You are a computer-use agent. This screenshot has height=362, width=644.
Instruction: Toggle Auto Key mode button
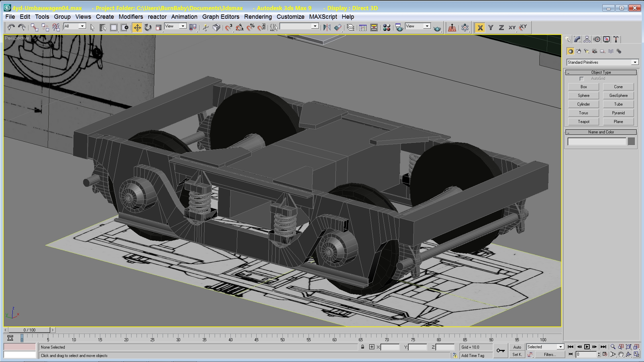[x=517, y=347]
